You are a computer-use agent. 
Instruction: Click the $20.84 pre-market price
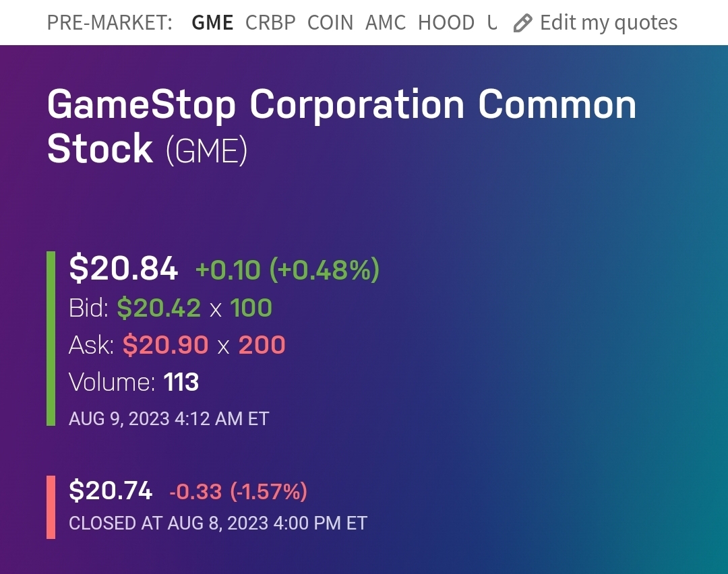[x=123, y=269]
